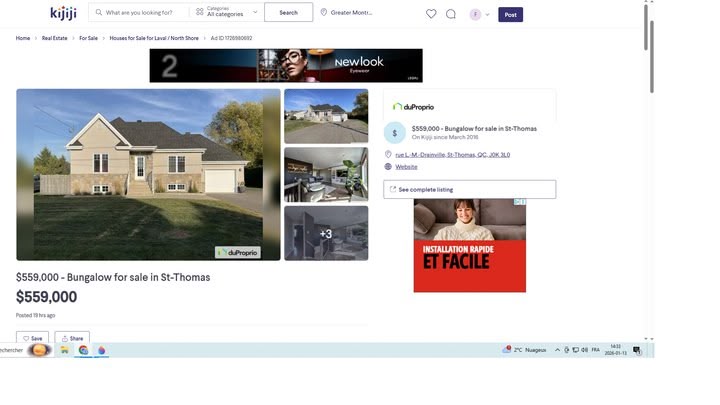Save this bungalow listing
Screen dimensions: 720x405
tap(33, 338)
